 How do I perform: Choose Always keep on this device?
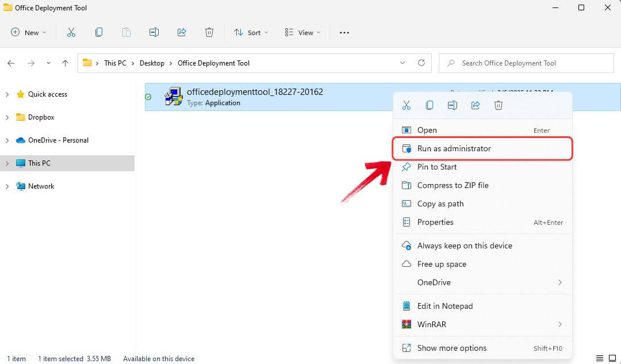[x=482, y=246]
